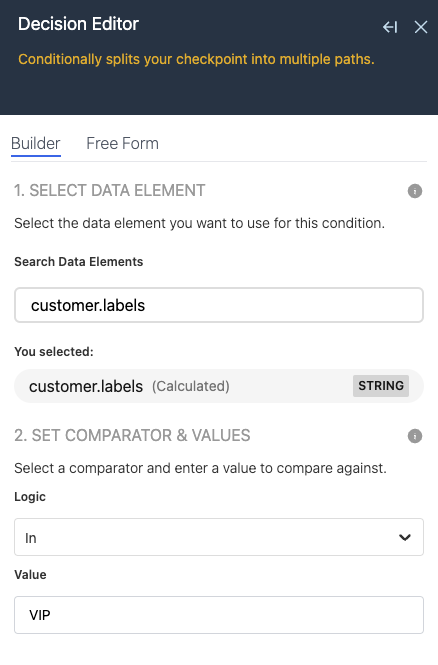
Task: Click the yellow checkpoint description text
Action: [196, 59]
